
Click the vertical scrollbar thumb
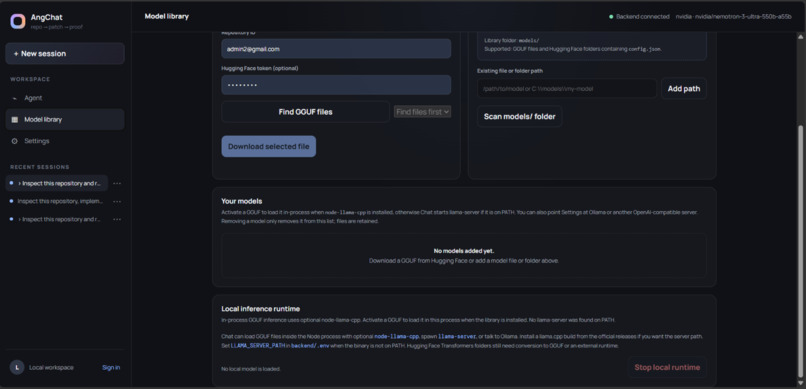(800, 252)
